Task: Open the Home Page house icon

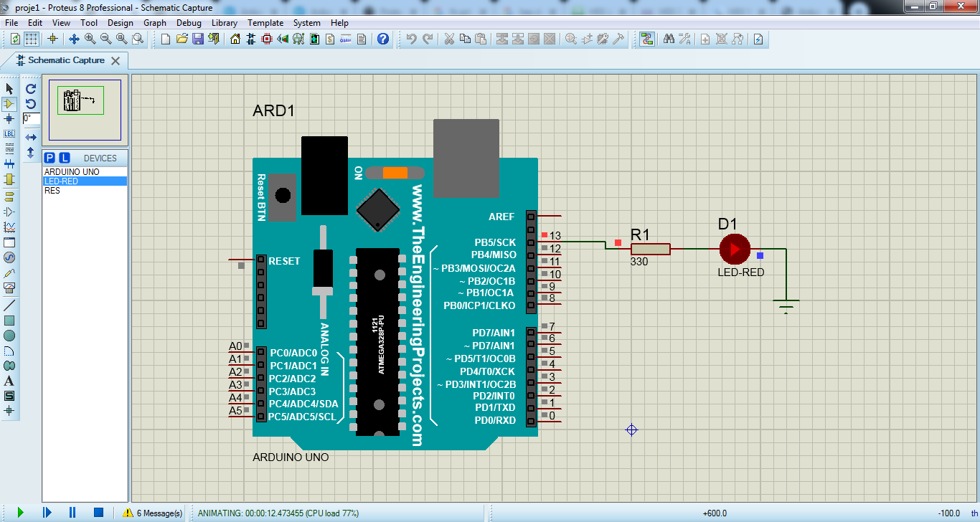Action: [x=235, y=39]
